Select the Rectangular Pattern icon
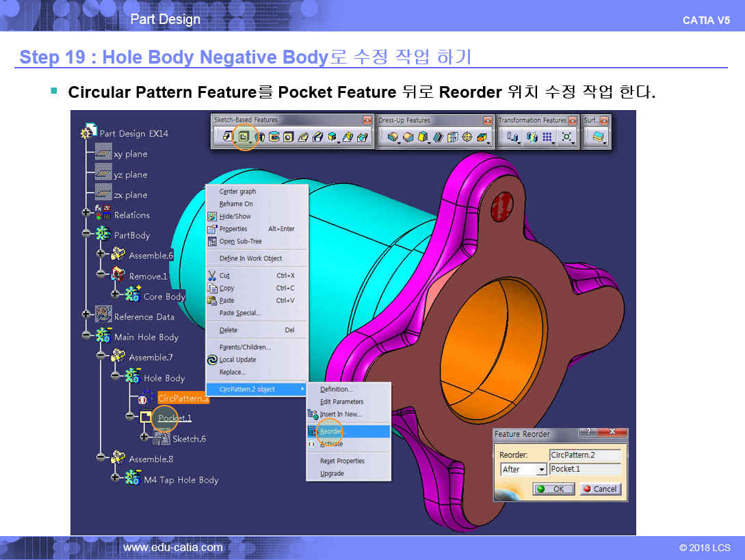This screenshot has height=560, width=745. (548, 137)
